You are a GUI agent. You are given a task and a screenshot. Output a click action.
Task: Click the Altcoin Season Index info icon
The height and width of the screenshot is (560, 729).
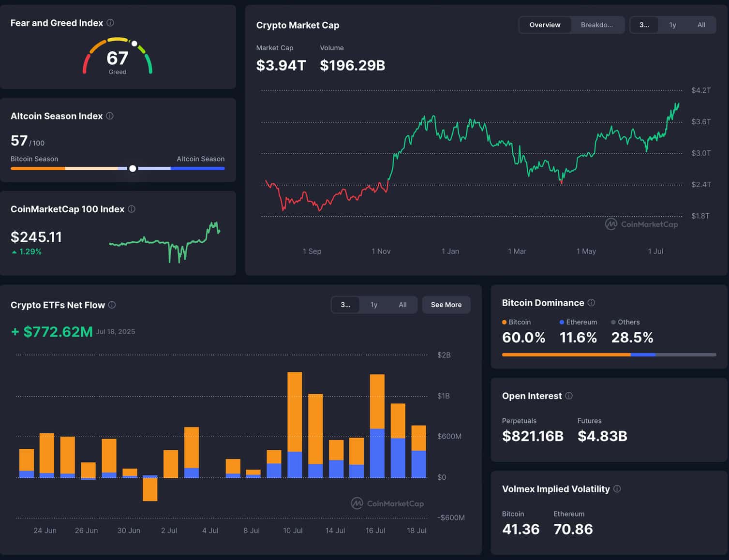click(x=109, y=116)
